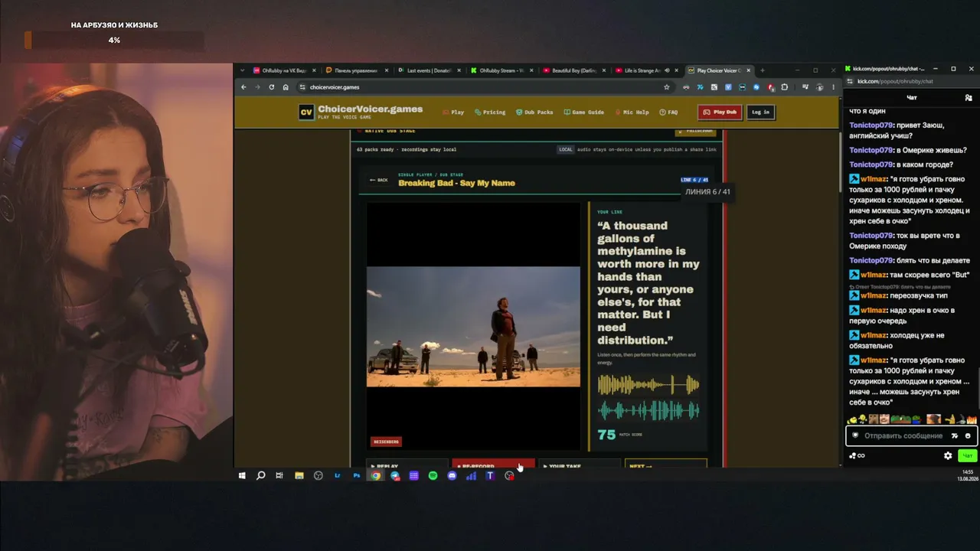Screen dimensions: 980x551
Task: Go back using the Back link
Action: pyautogui.click(x=378, y=180)
